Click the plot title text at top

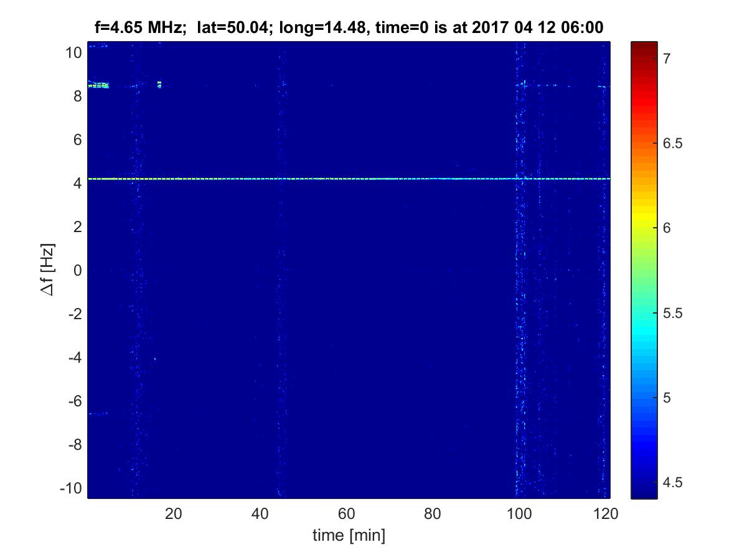tap(349, 27)
